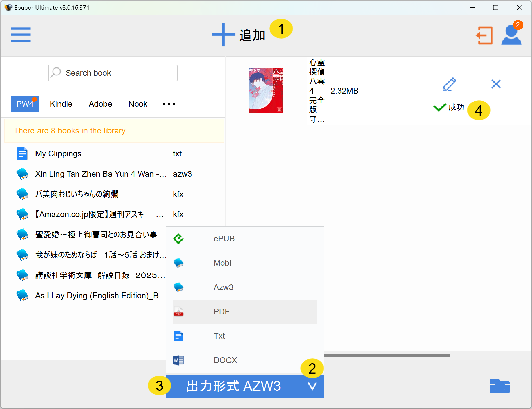Choose Mobi output format
The width and height of the screenshot is (532, 409).
[x=245, y=263]
